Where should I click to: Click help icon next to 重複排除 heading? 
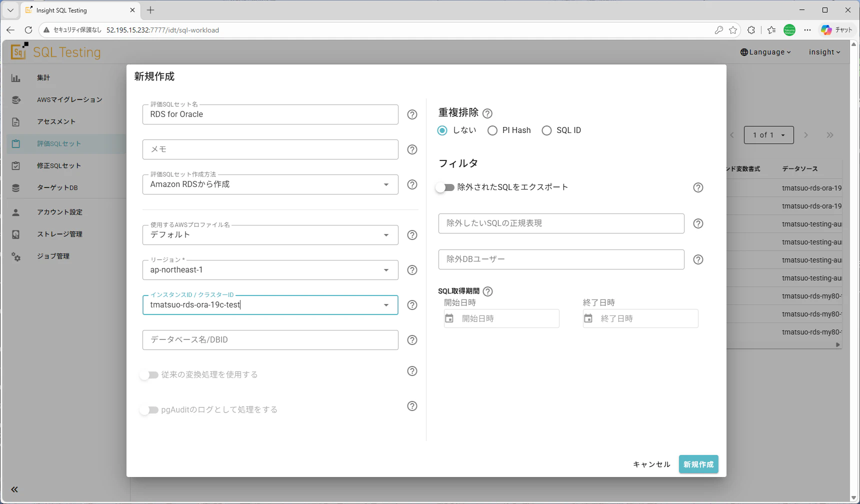tap(487, 113)
